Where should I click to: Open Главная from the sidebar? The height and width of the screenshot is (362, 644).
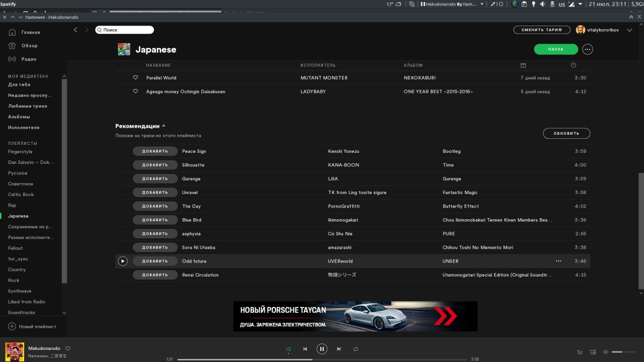[24, 32]
